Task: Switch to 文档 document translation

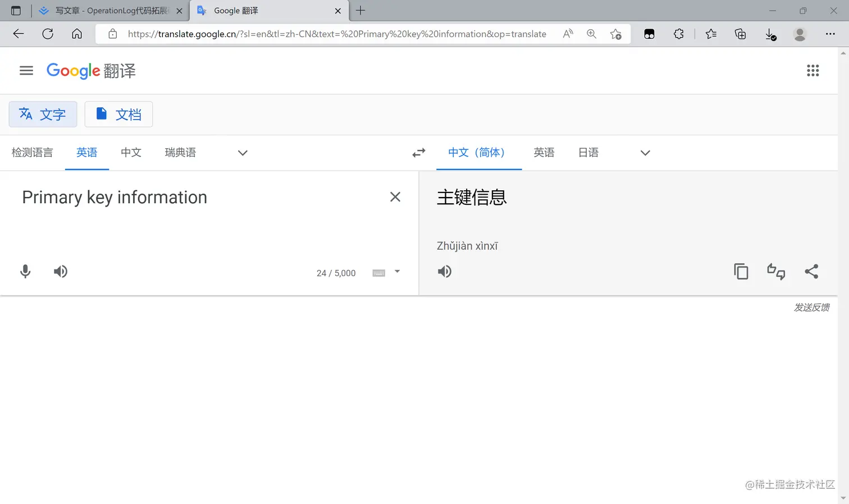Action: pyautogui.click(x=118, y=114)
